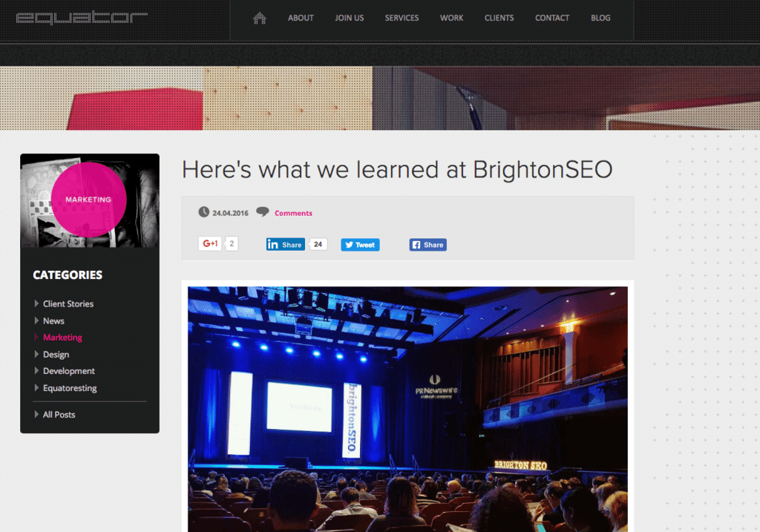View the Equatoresting category
This screenshot has width=760, height=532.
(70, 388)
